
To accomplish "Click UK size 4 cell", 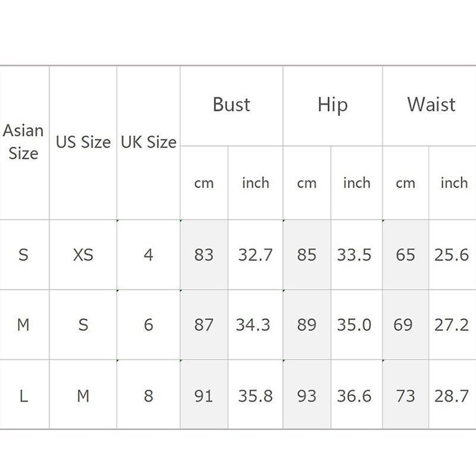I will tap(149, 255).
